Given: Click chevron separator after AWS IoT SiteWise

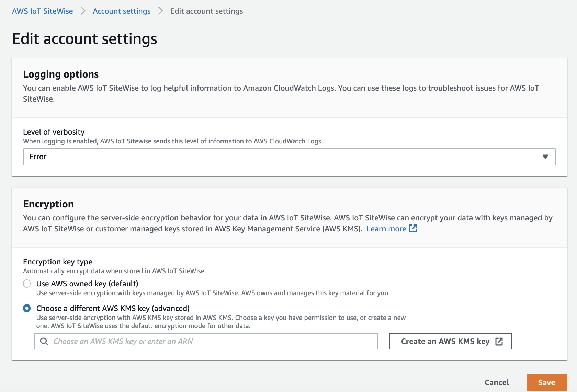Looking at the screenshot, I should [x=83, y=11].
